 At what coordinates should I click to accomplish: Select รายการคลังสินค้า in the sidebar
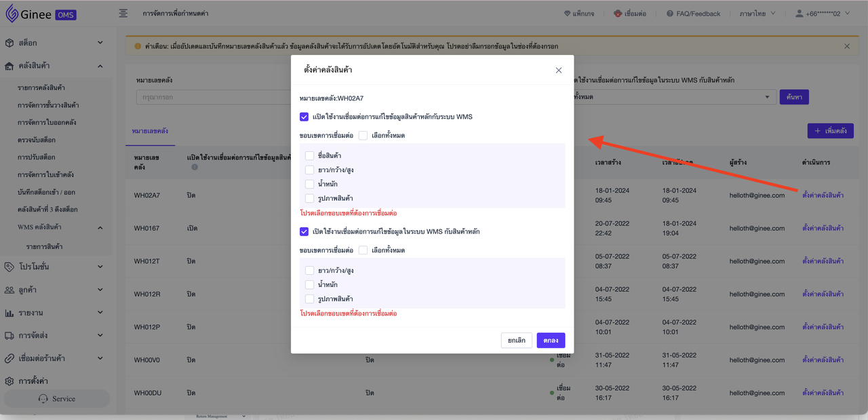coord(41,88)
